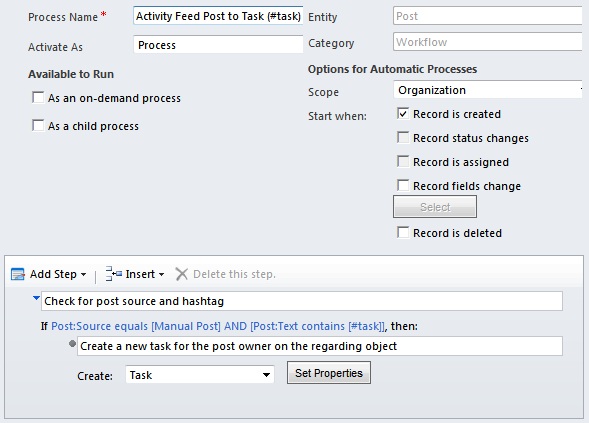Screen dimensions: 589x423
Task: Open the Create Task dropdown
Action: [200, 375]
